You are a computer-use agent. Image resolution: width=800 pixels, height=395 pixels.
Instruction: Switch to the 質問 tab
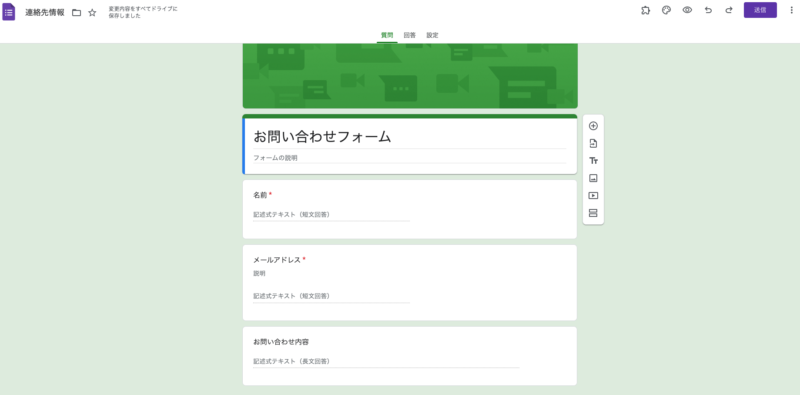387,35
